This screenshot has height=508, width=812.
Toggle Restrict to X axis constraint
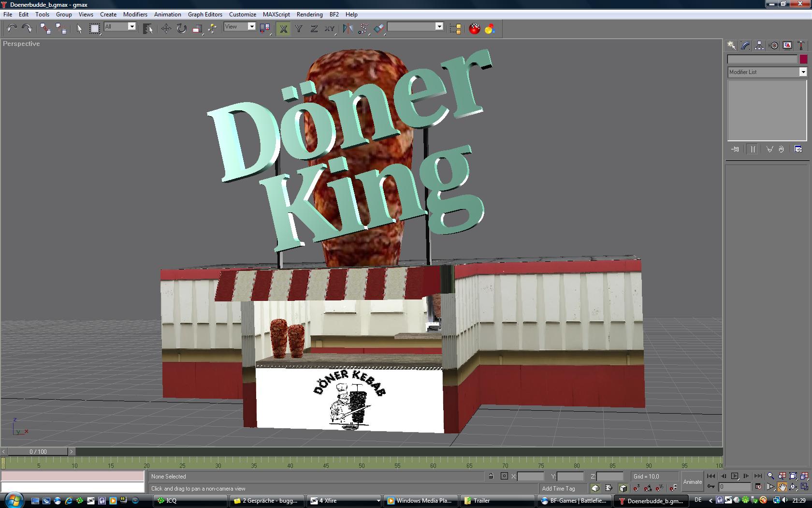(283, 29)
